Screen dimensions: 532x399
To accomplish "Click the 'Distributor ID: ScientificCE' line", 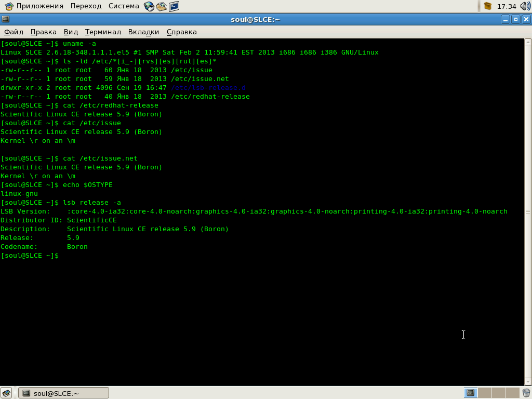I will [59, 220].
